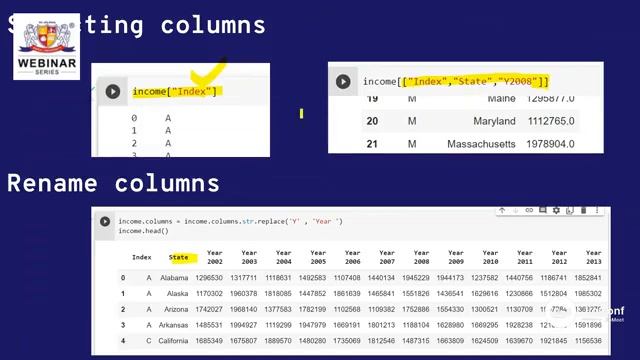Add a comment to the rename cell
This screenshot has height=360, width=640.
tap(542, 210)
